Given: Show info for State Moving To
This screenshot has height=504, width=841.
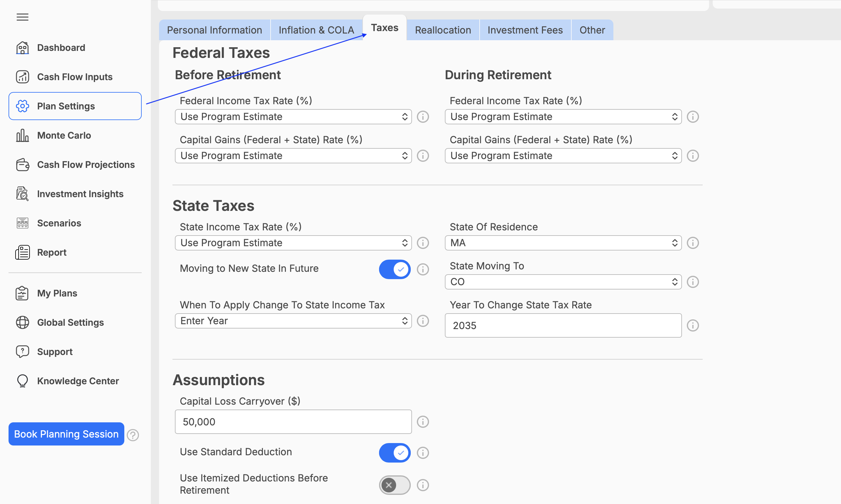Looking at the screenshot, I should (x=693, y=282).
